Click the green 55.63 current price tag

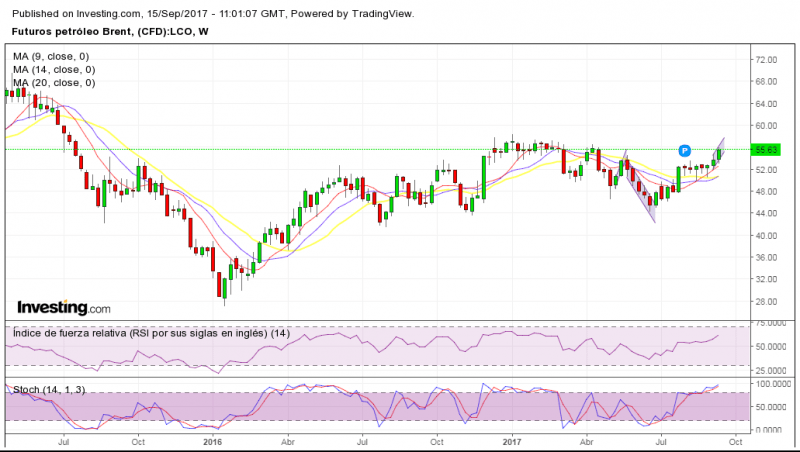[x=767, y=150]
